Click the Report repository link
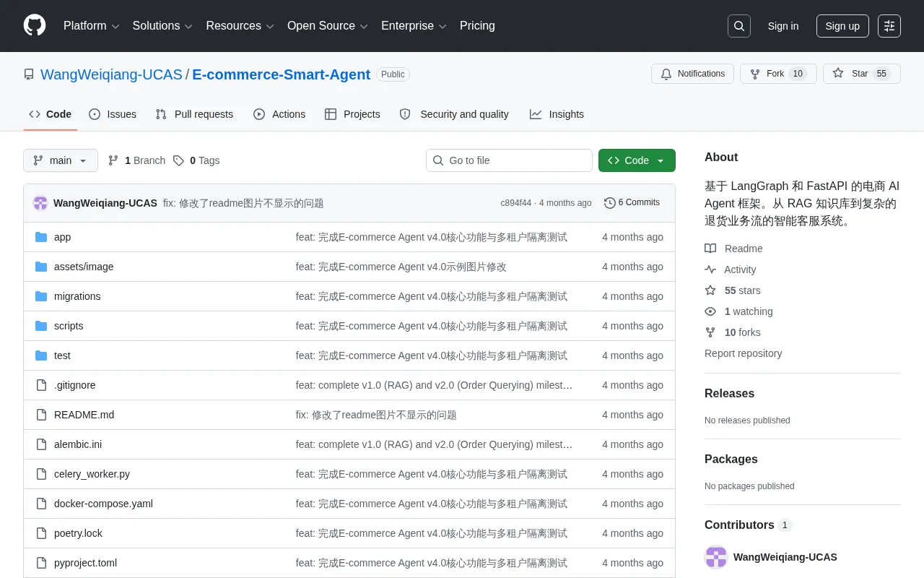Viewport: 924px width, 578px height. [743, 353]
